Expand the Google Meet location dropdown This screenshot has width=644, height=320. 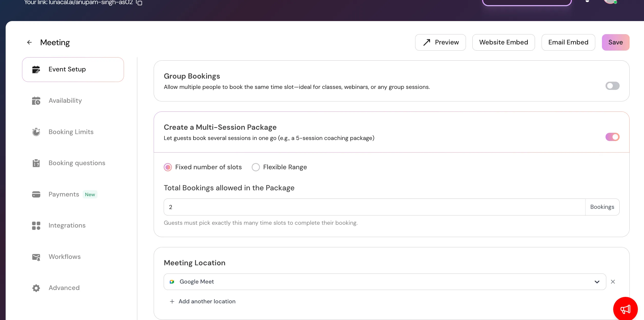point(597,282)
